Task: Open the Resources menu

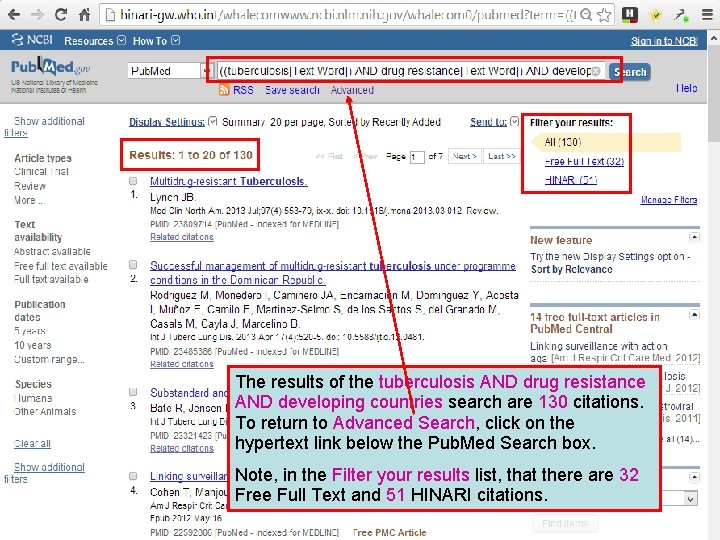Action: (95, 41)
